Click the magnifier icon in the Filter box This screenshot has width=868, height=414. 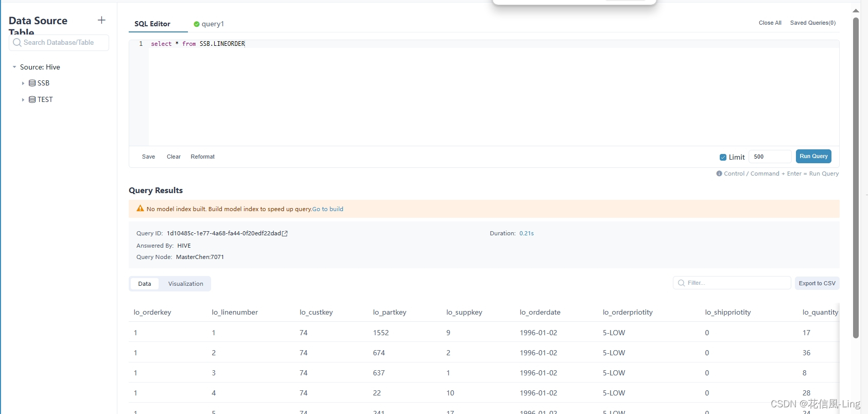[x=681, y=283]
